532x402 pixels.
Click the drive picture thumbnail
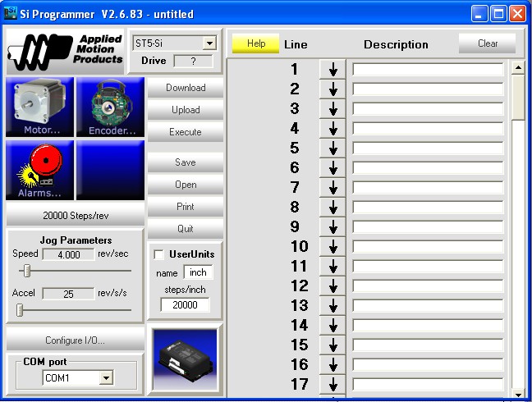click(x=186, y=359)
